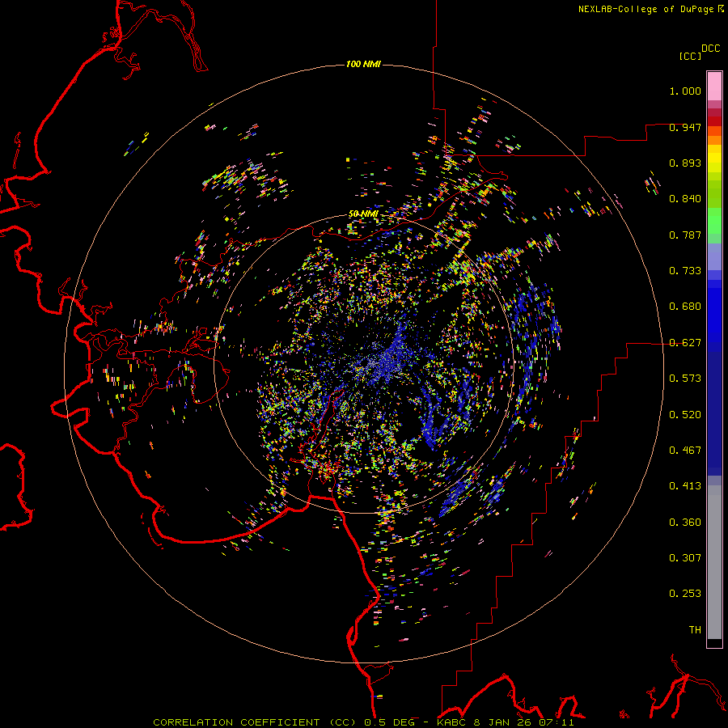Image resolution: width=728 pixels, height=728 pixels.
Task: Click the 0.733 scale value
Action: 685,271
